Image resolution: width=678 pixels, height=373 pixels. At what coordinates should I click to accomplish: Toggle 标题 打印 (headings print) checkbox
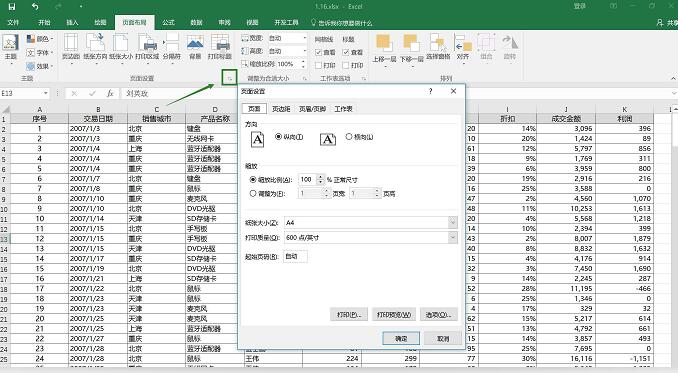tap(346, 65)
